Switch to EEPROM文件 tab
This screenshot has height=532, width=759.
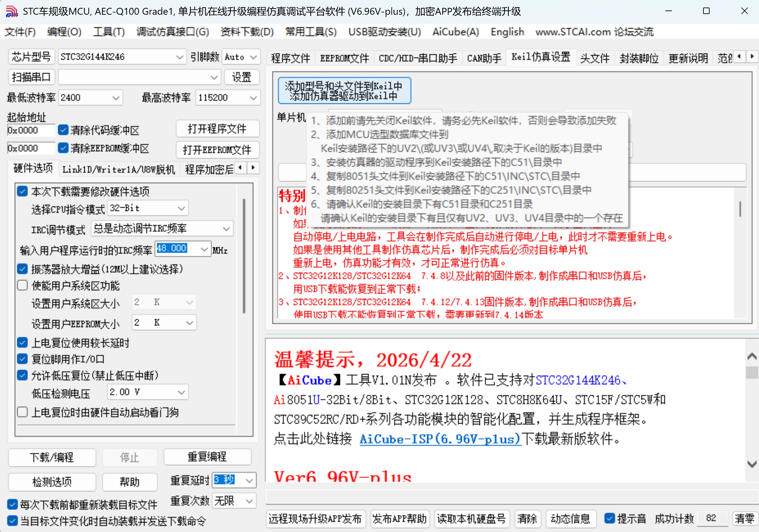coord(344,58)
